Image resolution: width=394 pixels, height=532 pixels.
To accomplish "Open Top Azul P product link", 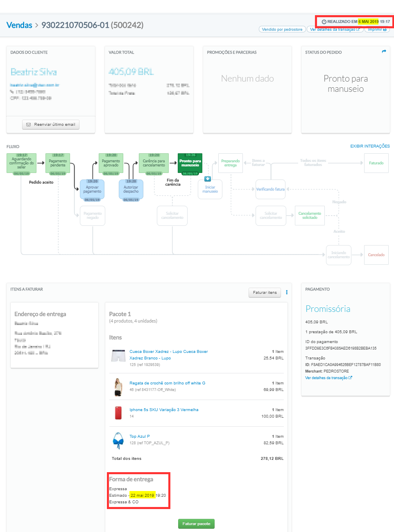I will click(139, 437).
